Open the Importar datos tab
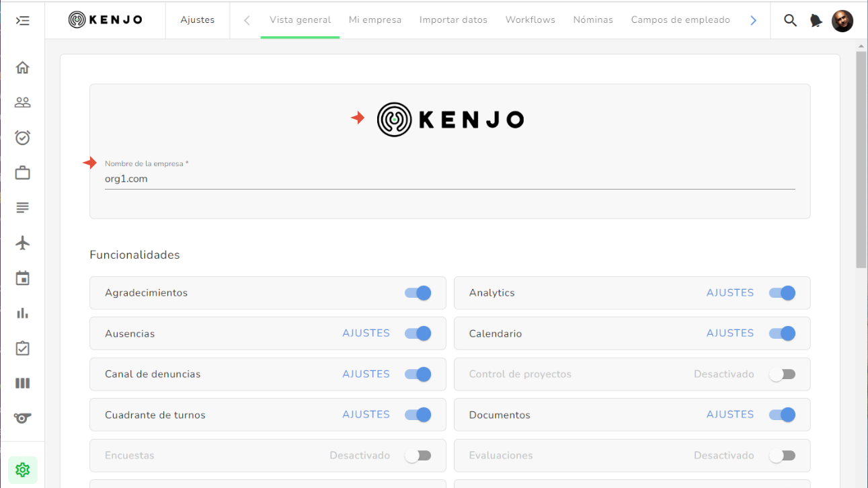868x488 pixels. [453, 19]
